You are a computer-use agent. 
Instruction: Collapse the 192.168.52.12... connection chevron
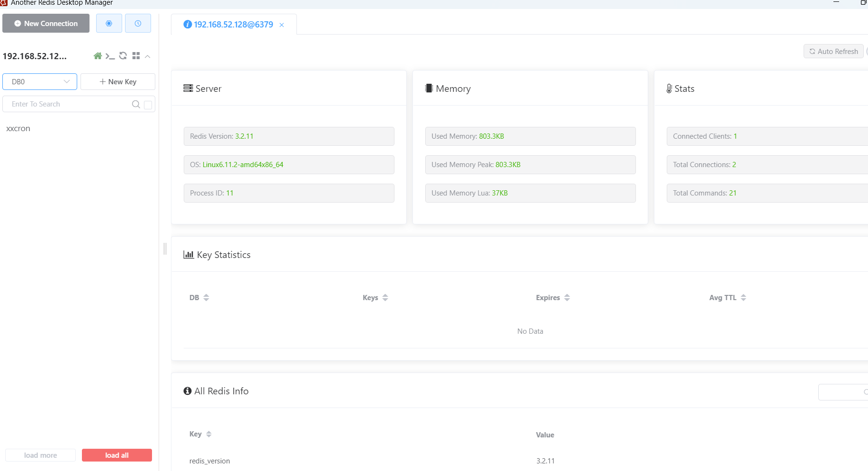coord(148,56)
